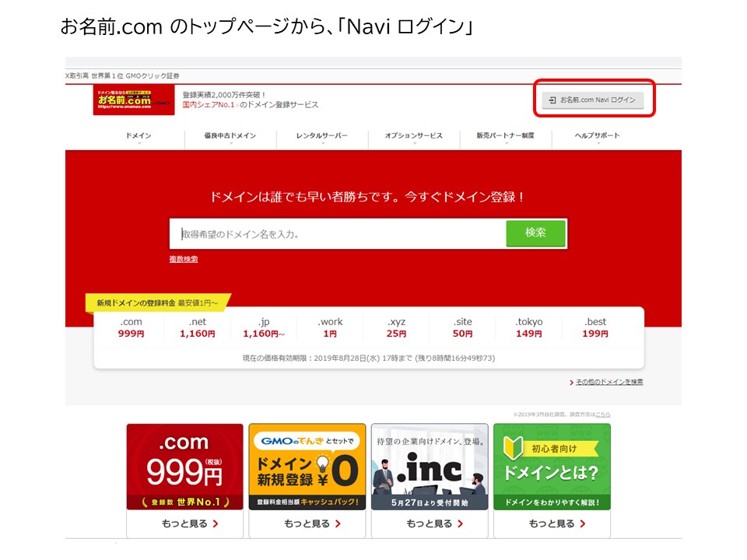The height and width of the screenshot is (560, 747).
Task: Click もっと見る under the .inc banner
Action: [434, 523]
